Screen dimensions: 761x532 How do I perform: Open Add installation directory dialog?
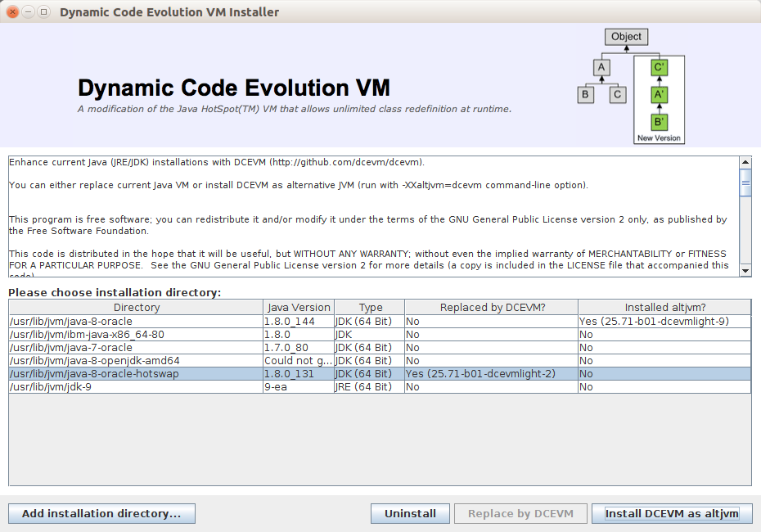pos(101,513)
